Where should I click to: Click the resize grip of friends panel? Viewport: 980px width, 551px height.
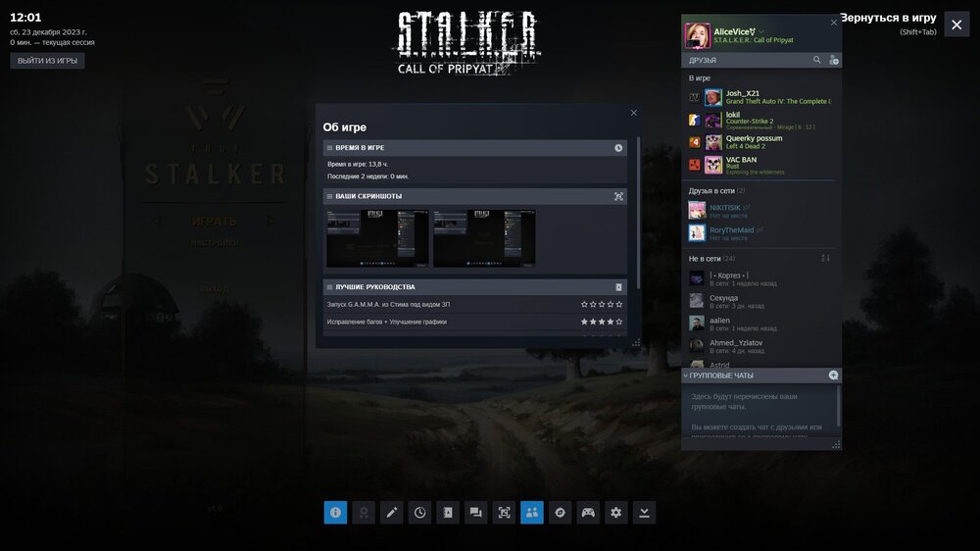836,445
